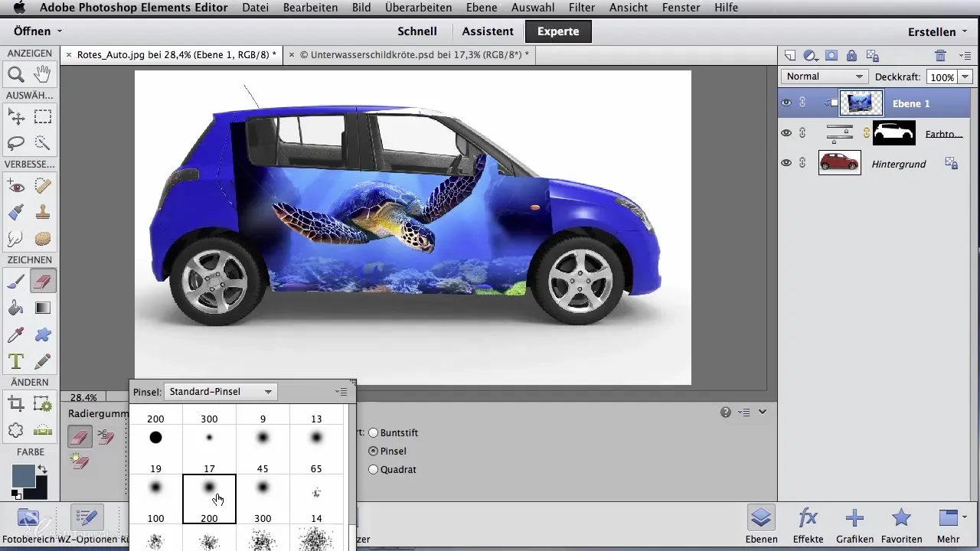The height and width of the screenshot is (551, 980).
Task: Select the Hand tool
Action: 43,74
